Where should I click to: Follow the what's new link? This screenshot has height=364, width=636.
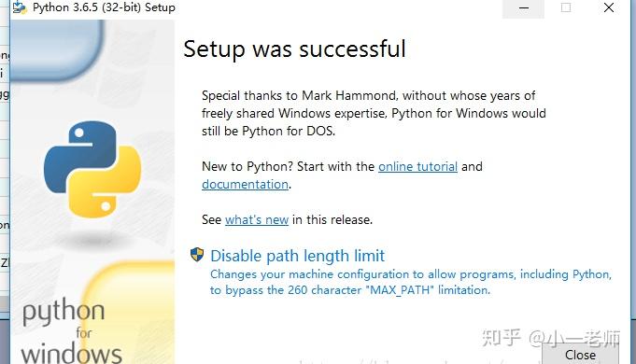(x=257, y=219)
